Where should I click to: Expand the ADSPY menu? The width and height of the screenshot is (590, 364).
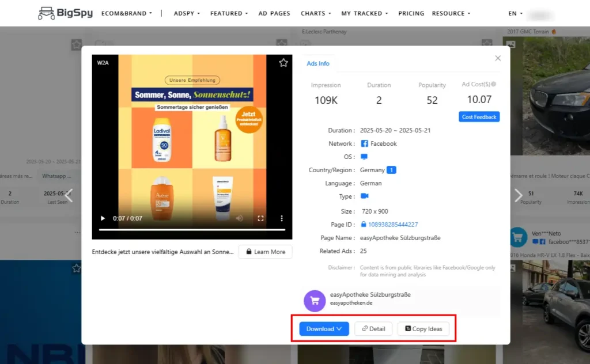[187, 13]
